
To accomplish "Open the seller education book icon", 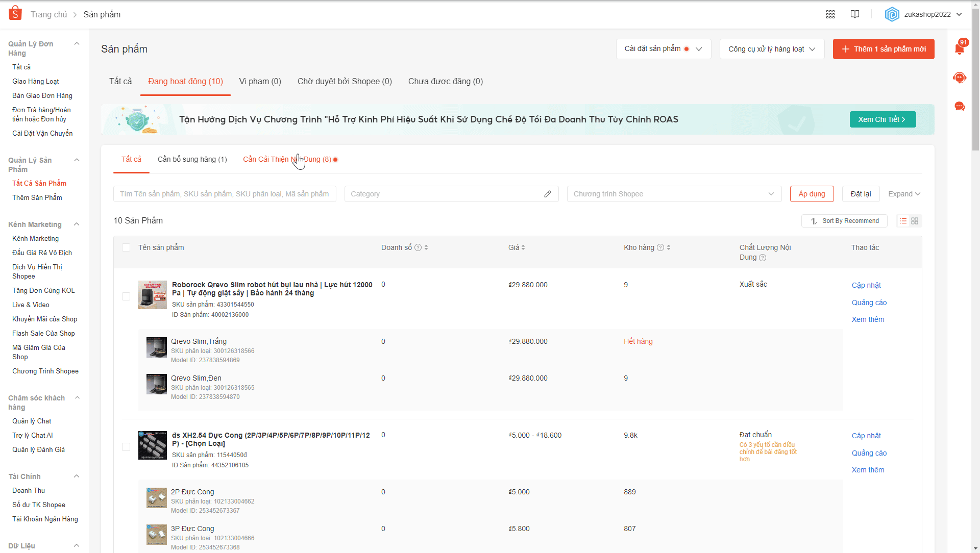I will point(855,14).
